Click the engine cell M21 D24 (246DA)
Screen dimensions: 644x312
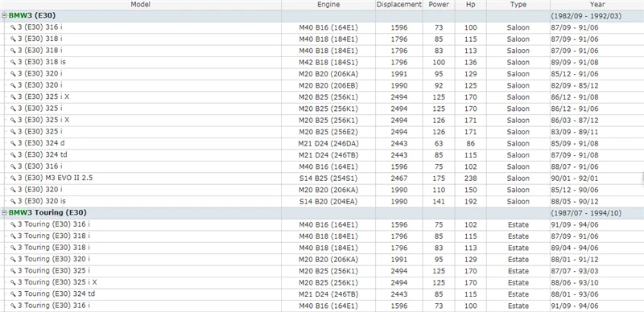pos(328,144)
